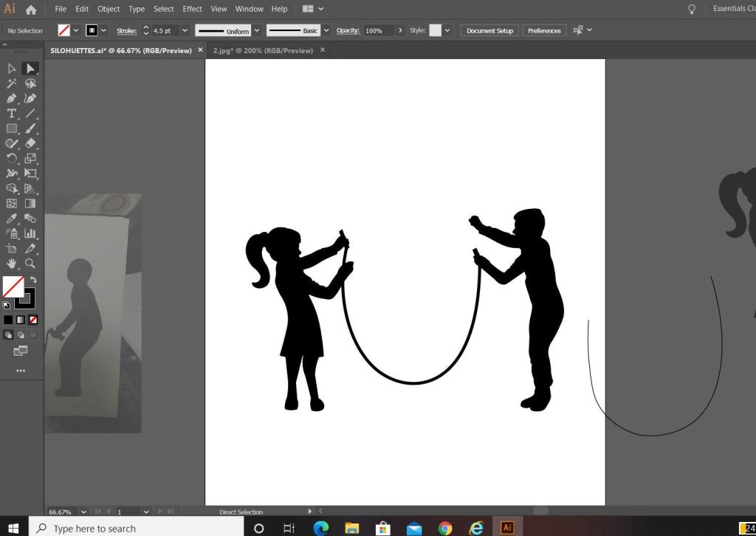This screenshot has width=756, height=536.
Task: Switch to the 2.jpg document tab
Action: pos(263,50)
